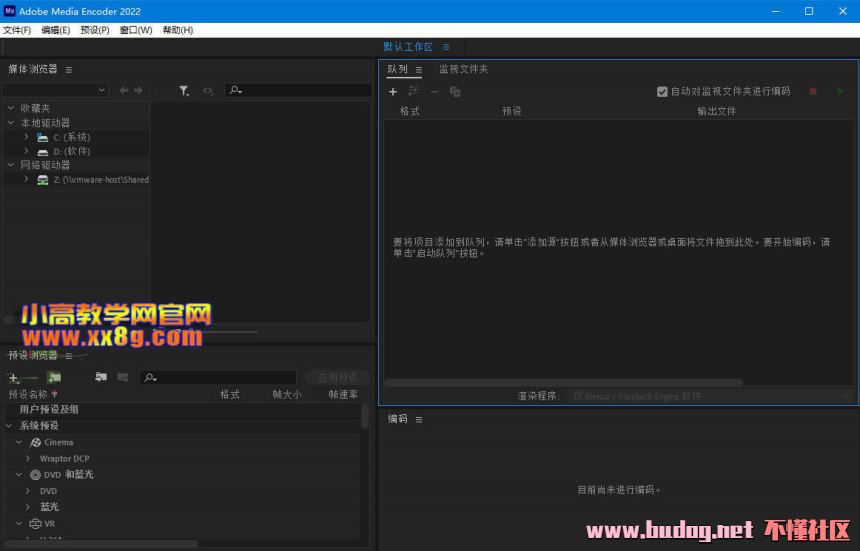Click the Preset Browser search field
The width and height of the screenshot is (860, 551).
pyautogui.click(x=218, y=377)
